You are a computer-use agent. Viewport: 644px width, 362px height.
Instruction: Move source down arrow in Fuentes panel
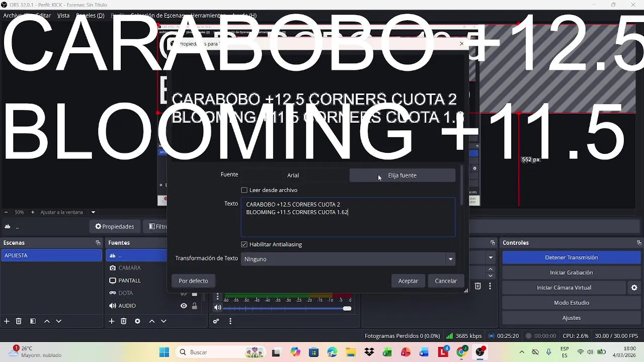pos(163,321)
